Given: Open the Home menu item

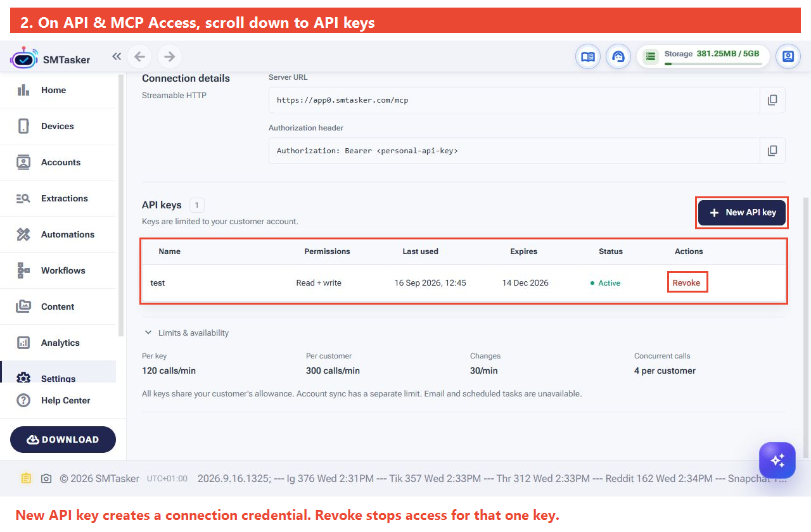Looking at the screenshot, I should click(58, 90).
